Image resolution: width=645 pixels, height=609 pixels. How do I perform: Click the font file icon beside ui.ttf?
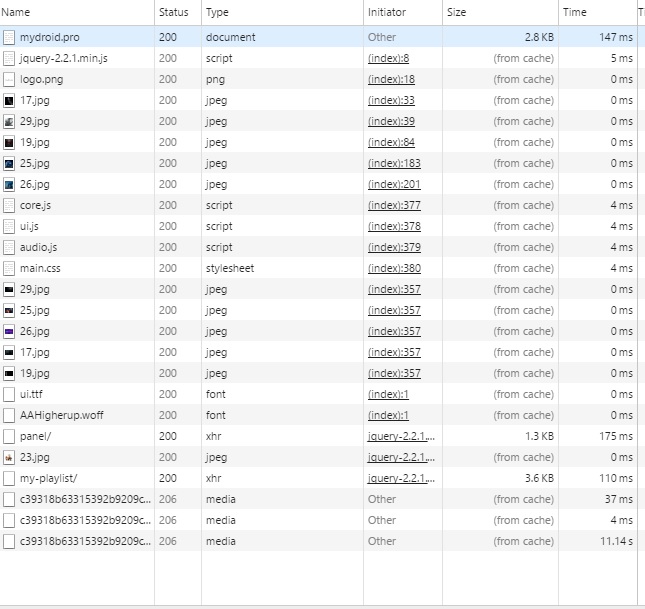(x=9, y=394)
